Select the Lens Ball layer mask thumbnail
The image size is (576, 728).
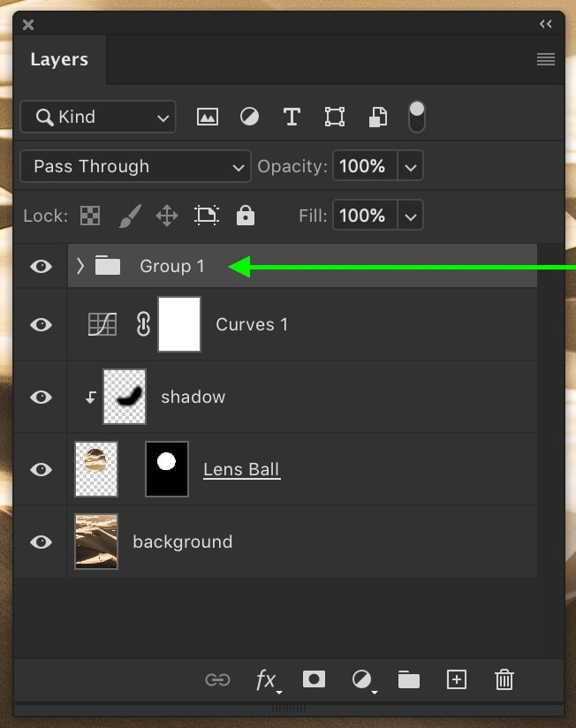pyautogui.click(x=167, y=469)
